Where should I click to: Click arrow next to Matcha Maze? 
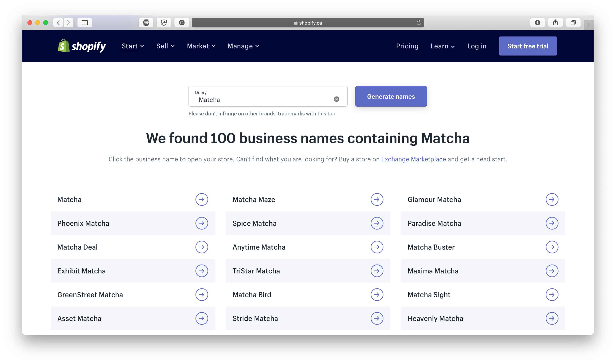click(x=377, y=199)
